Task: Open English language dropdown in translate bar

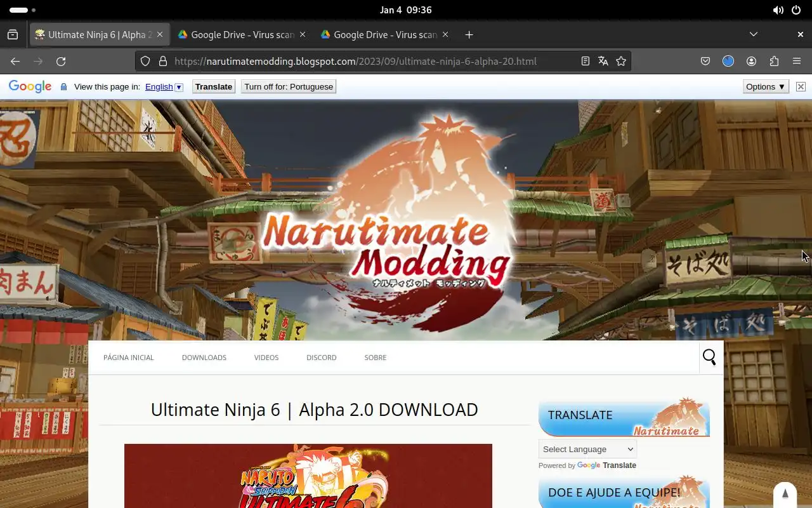Action: (164, 87)
